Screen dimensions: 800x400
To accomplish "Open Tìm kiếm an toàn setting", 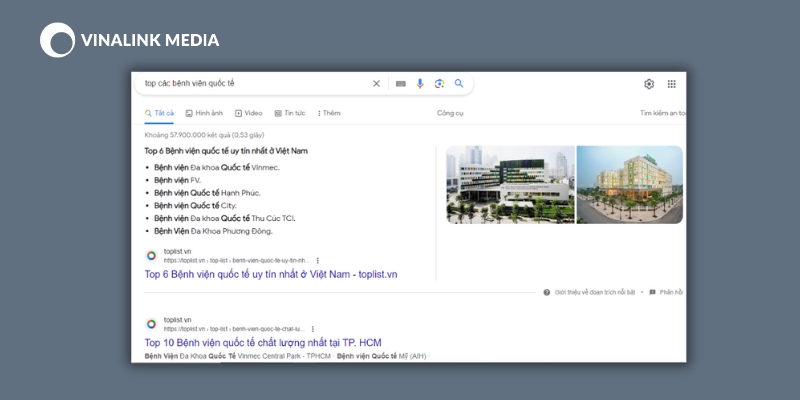I will click(x=663, y=113).
